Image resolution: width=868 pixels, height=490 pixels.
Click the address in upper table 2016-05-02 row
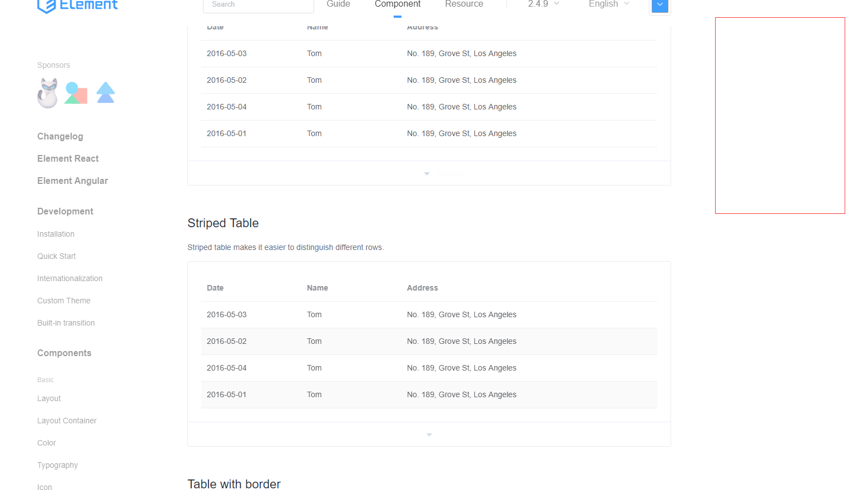pyautogui.click(x=462, y=80)
